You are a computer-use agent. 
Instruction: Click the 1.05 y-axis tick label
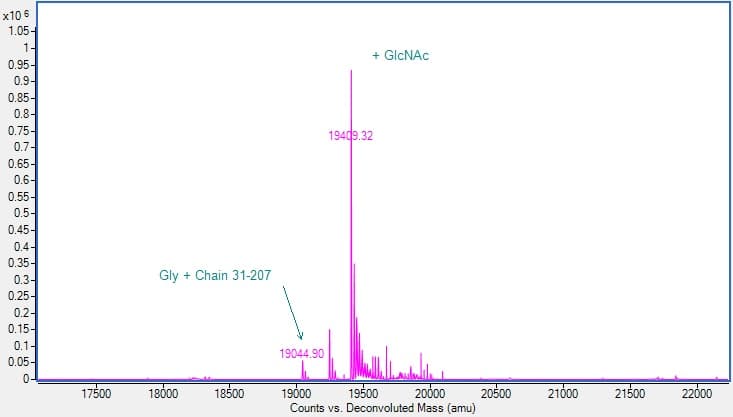point(19,31)
